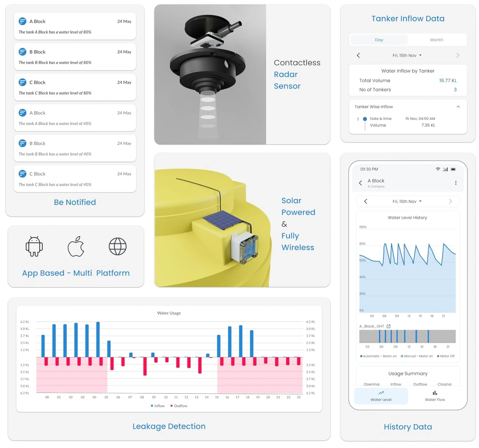Click signal strength icon in phone status bar
Screen dimensions: 479x448
click(445, 169)
